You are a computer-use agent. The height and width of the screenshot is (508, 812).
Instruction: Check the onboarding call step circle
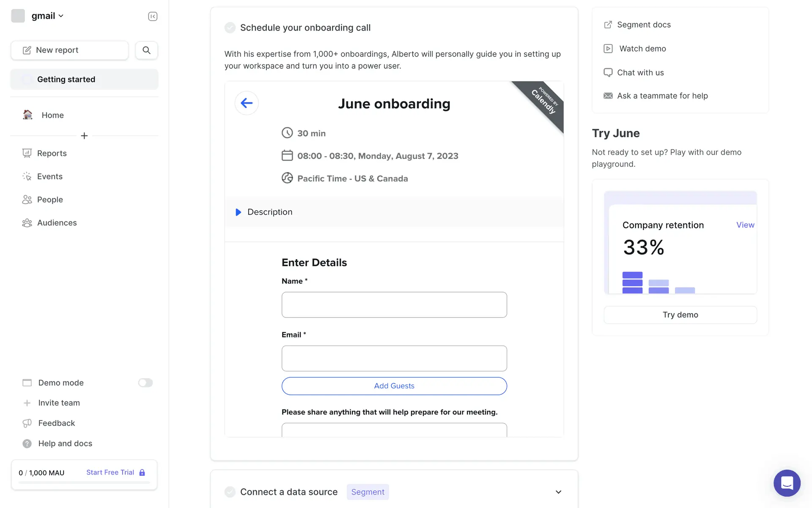[230, 28]
